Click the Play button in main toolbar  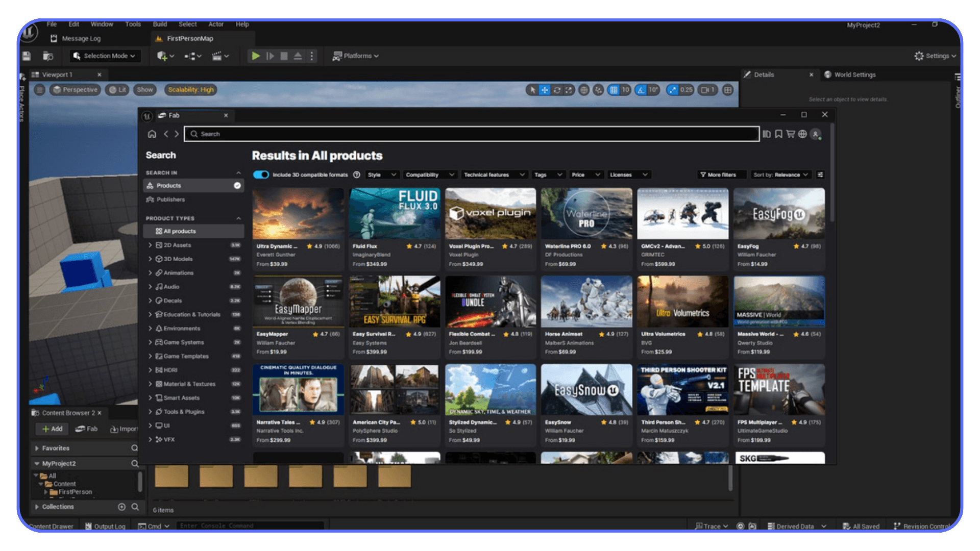click(x=256, y=56)
